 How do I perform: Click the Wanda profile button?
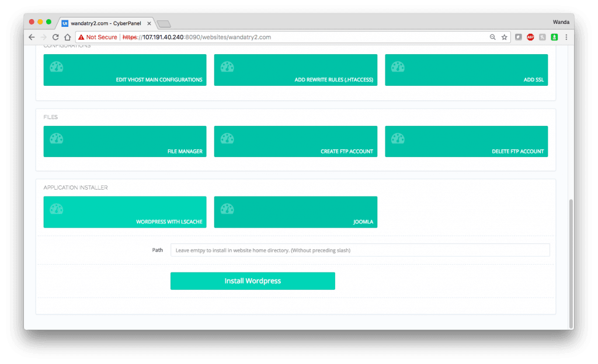[x=561, y=22]
